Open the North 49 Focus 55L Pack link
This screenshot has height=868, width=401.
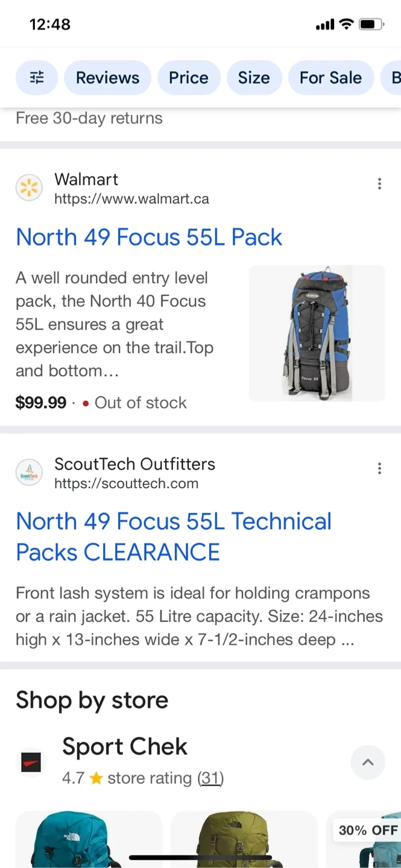click(x=149, y=237)
